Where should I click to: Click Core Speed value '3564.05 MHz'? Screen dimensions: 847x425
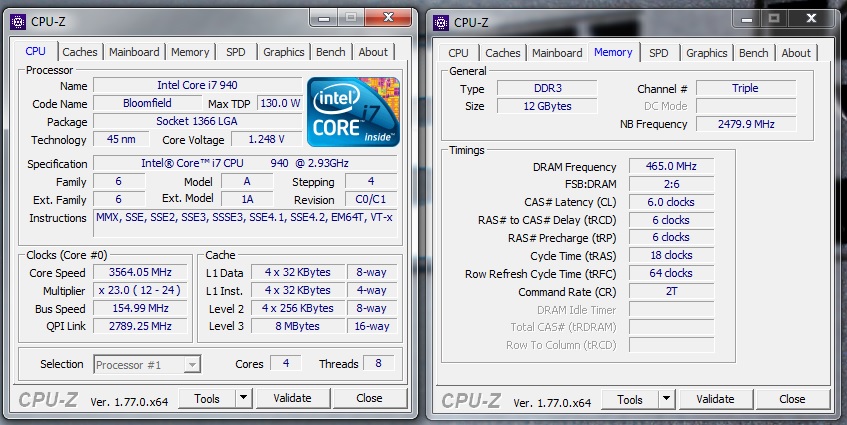pyautogui.click(x=140, y=272)
